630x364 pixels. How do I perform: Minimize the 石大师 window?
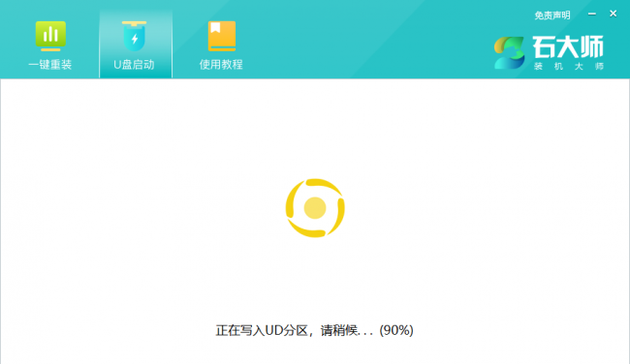[x=592, y=15]
